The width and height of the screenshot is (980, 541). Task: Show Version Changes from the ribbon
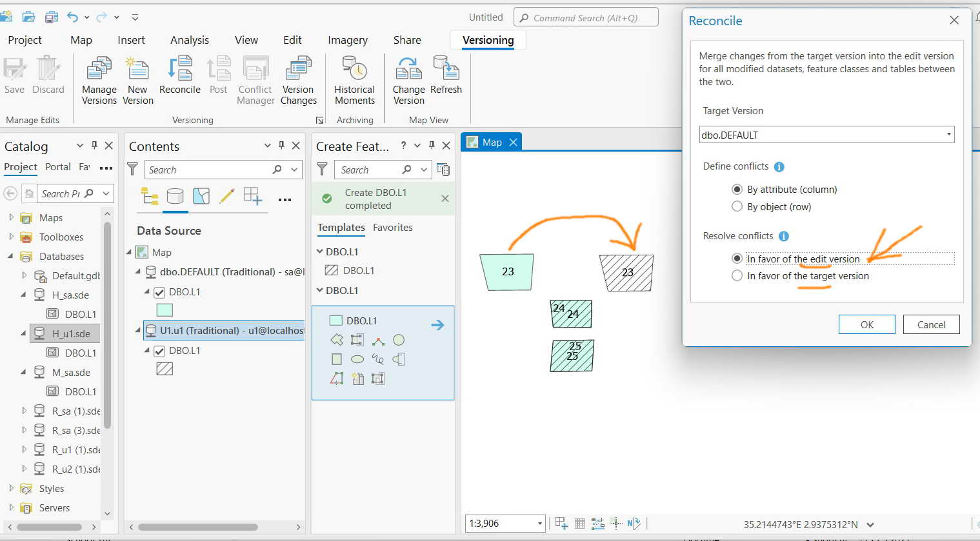pyautogui.click(x=298, y=81)
